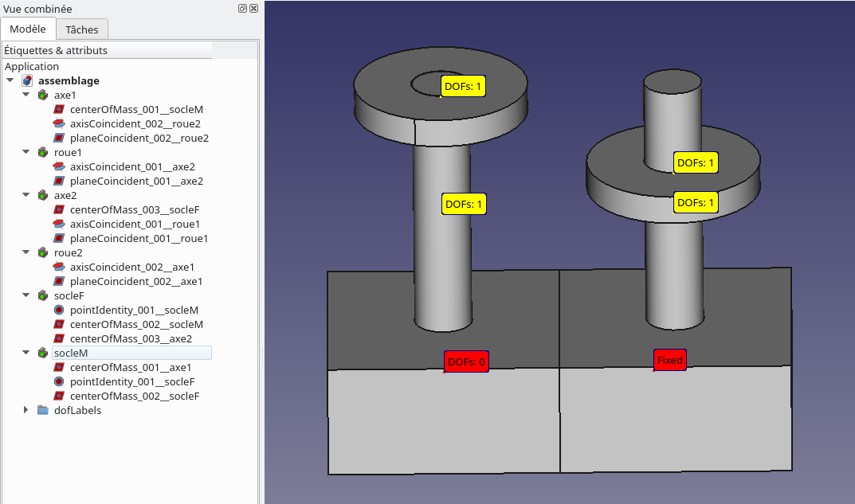Viewport: 855px width, 504px height.
Task: Click the axisCoincident_002__axe1 constraint icon
Action: 59,267
